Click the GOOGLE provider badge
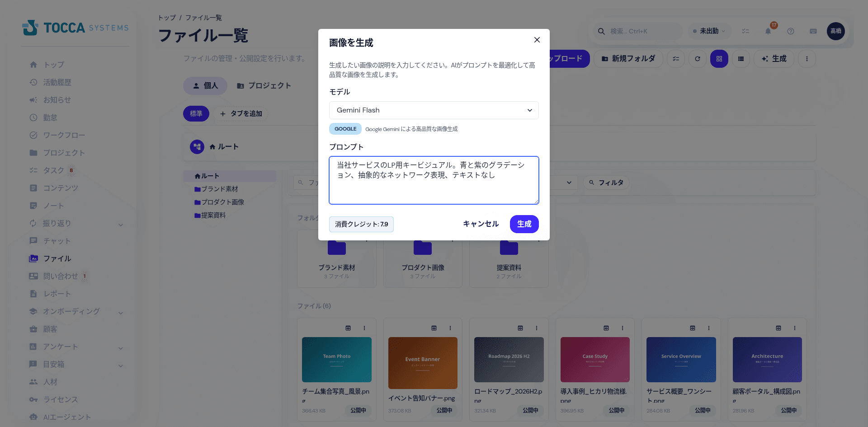The height and width of the screenshot is (427, 868). click(345, 129)
